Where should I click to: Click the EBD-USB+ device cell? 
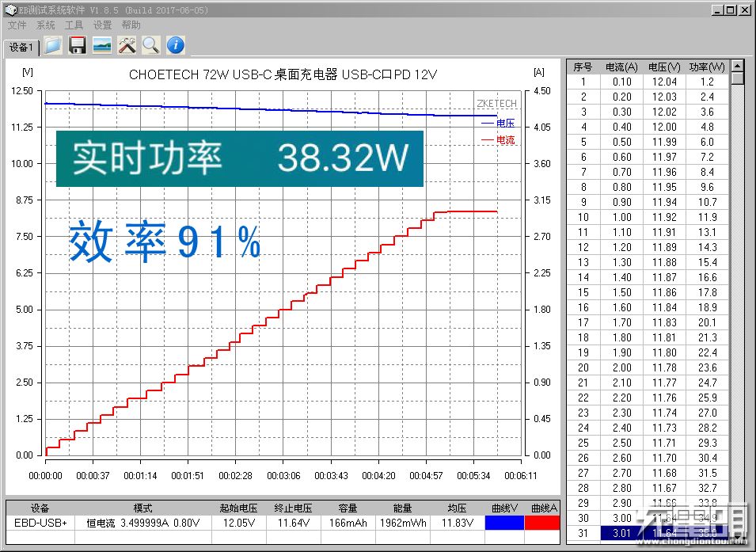pyautogui.click(x=40, y=523)
